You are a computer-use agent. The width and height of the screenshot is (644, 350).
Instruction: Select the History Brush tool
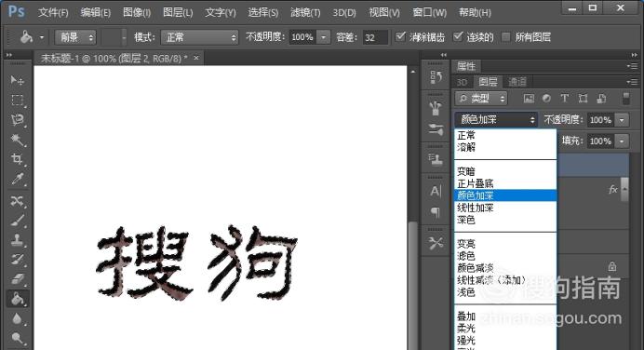(x=17, y=260)
